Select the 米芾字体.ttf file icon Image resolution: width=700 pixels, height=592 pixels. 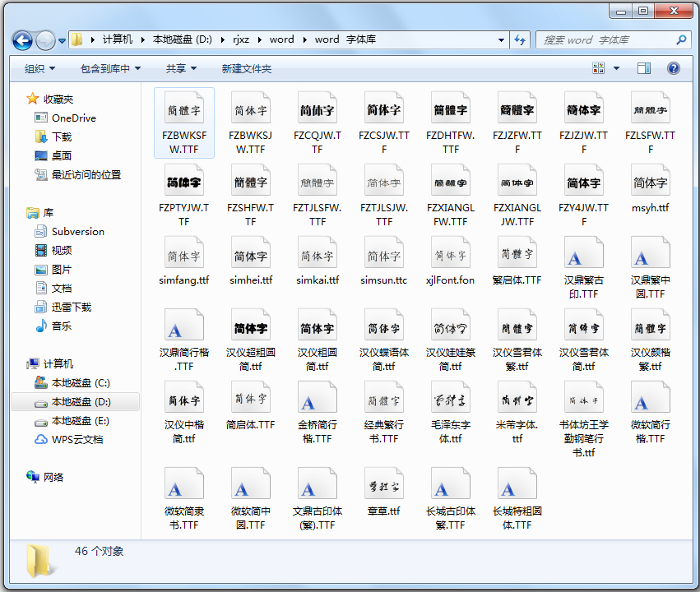517,397
